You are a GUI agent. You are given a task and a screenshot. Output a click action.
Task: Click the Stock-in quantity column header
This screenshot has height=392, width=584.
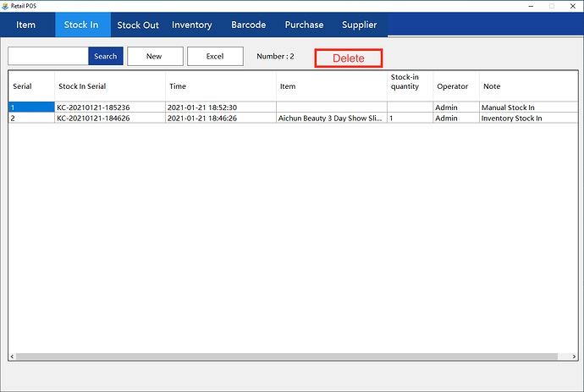click(x=410, y=86)
